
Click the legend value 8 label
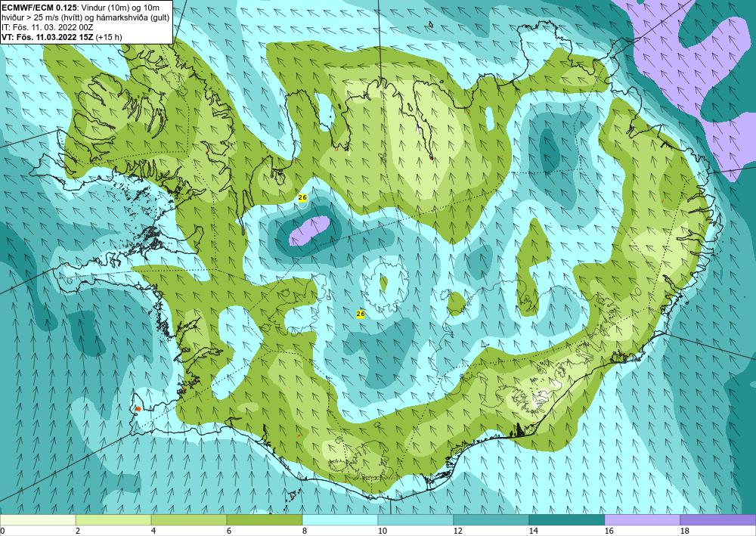(x=305, y=531)
